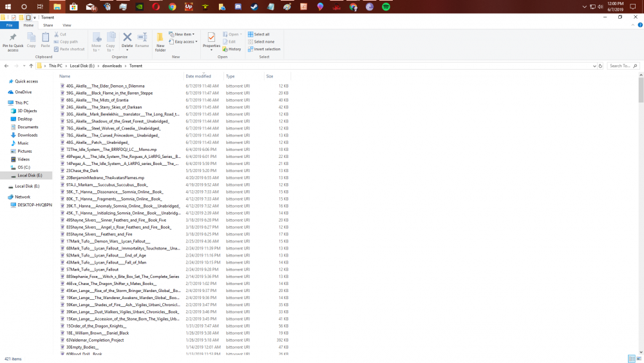Click Invert selection in ribbon
This screenshot has width=644, height=363.
coord(264,50)
